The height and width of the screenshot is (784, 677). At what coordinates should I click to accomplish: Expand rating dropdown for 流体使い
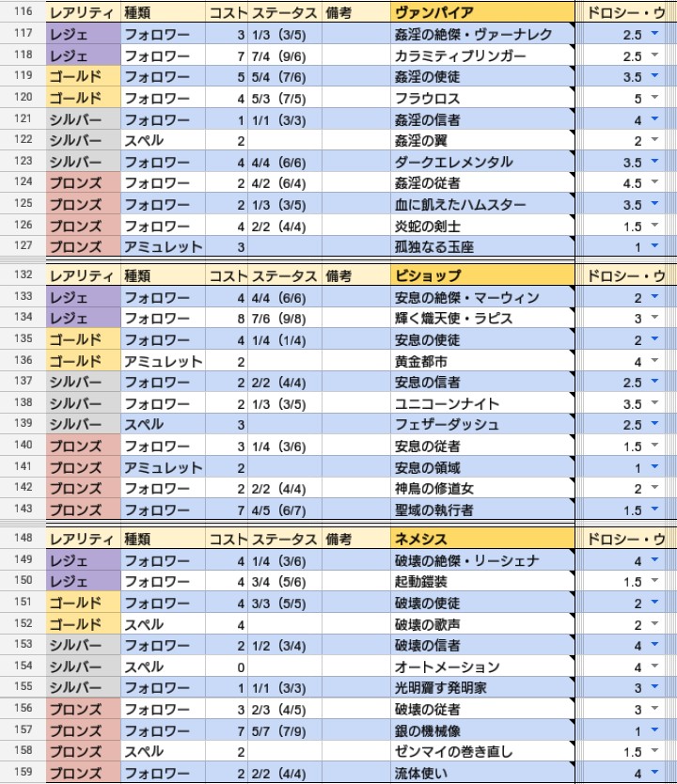coord(654,773)
